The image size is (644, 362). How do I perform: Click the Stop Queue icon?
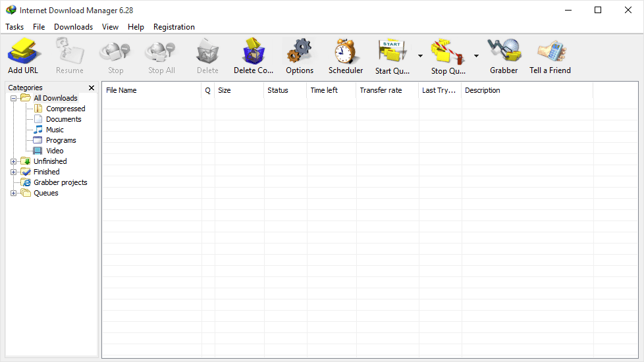pyautogui.click(x=448, y=51)
